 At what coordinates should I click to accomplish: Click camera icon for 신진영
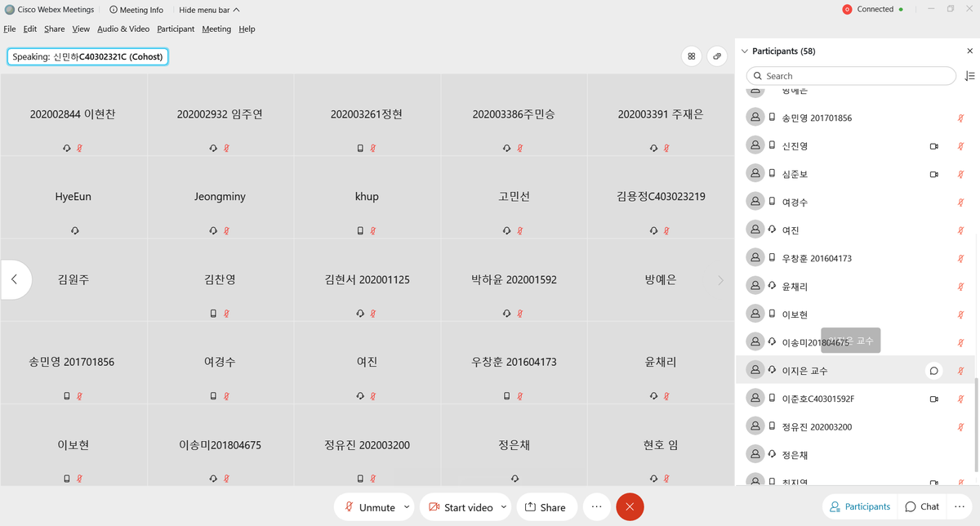pyautogui.click(x=934, y=146)
